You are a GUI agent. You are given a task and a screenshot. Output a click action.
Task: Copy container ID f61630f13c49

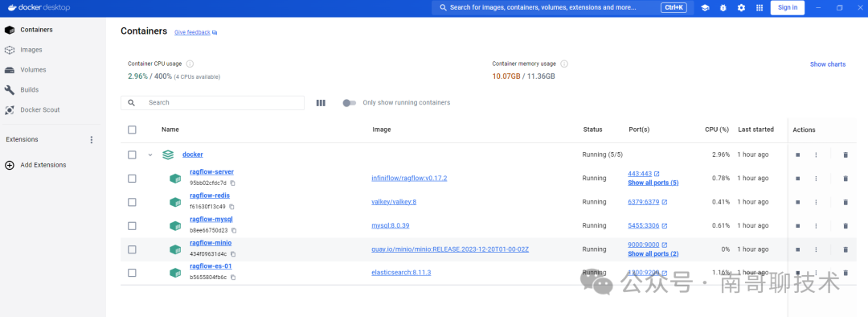pos(233,207)
